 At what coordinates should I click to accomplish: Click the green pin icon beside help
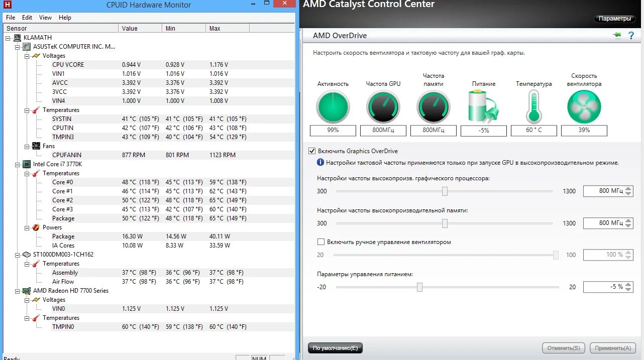[617, 35]
